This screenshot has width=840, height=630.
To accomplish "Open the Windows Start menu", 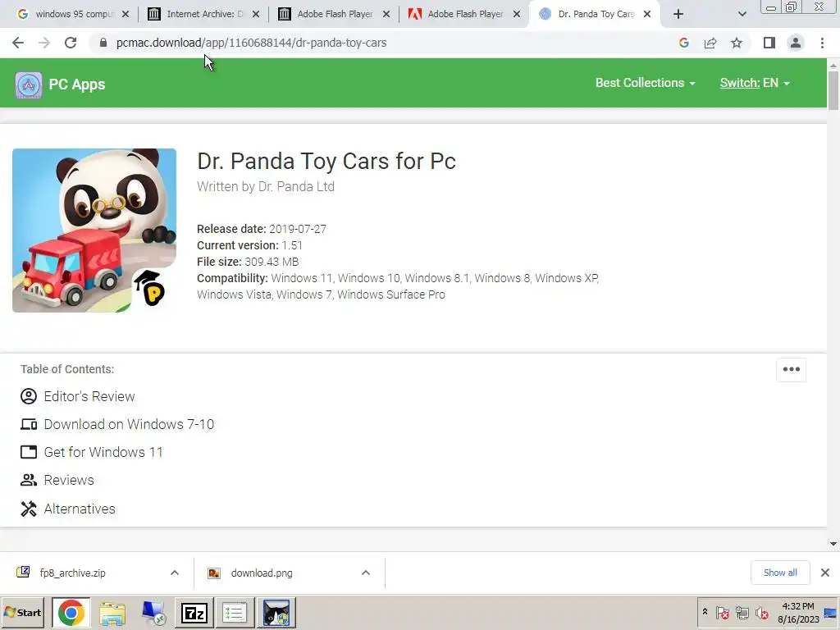I will coord(22,612).
